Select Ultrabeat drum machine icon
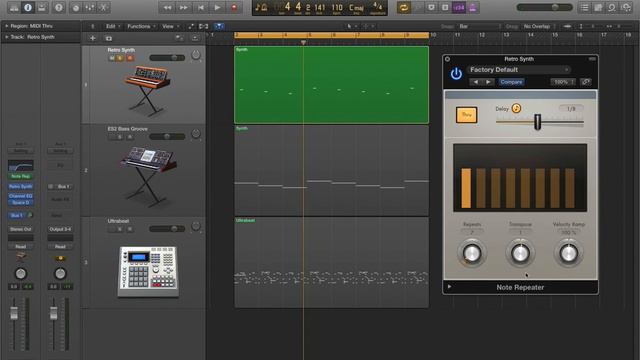The image size is (640, 360). pyautogui.click(x=148, y=271)
